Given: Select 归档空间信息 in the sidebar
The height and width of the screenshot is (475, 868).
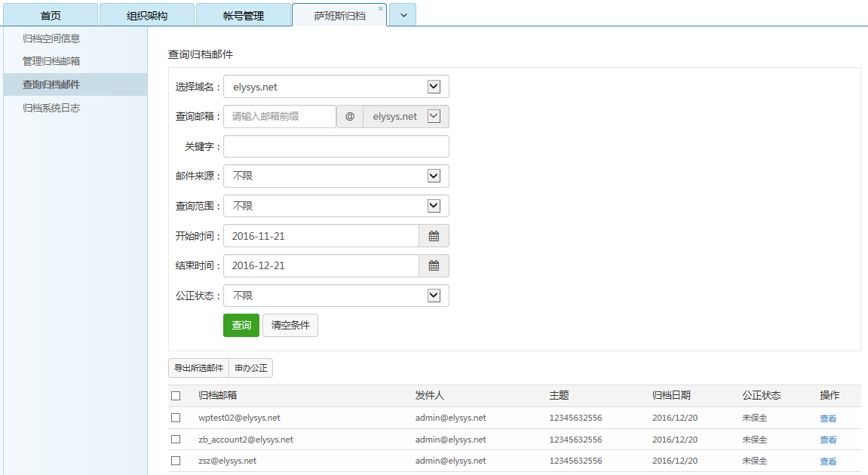Looking at the screenshot, I should point(51,38).
